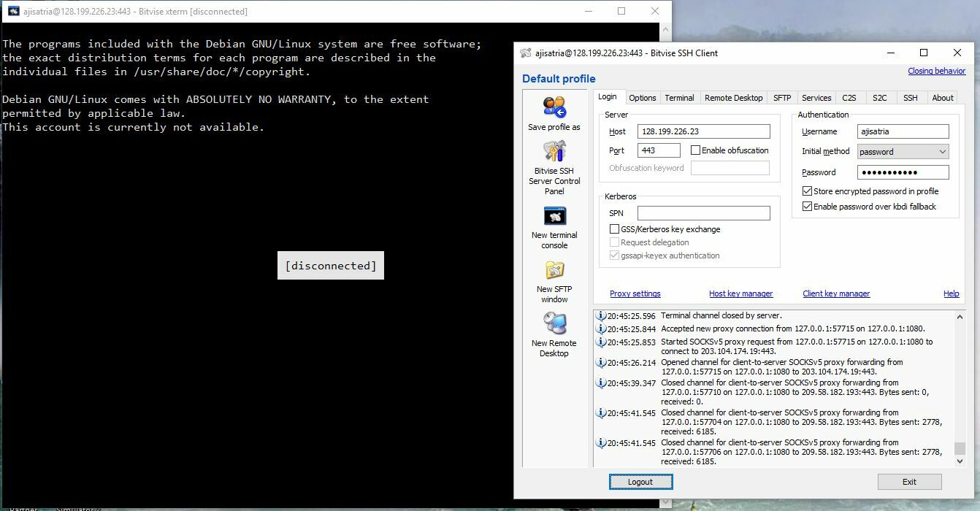Close the Bitvise xterm window
The height and width of the screenshot is (511, 980).
(655, 11)
